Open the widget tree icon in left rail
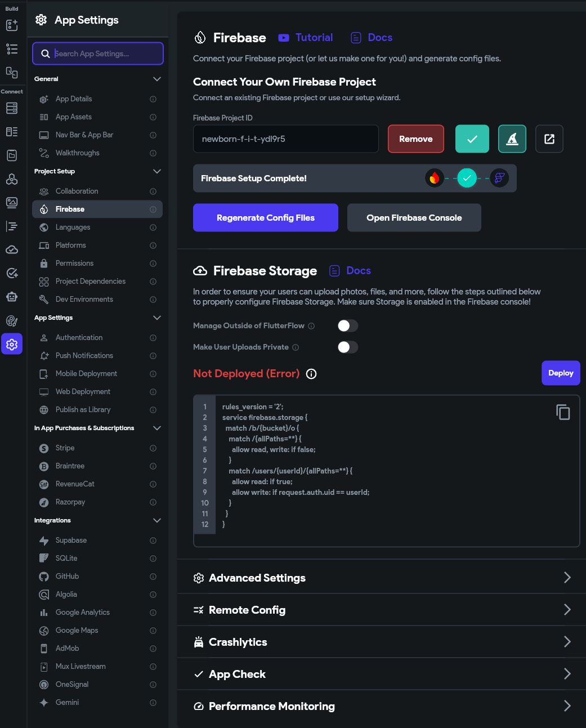The width and height of the screenshot is (586, 728). tap(12, 49)
